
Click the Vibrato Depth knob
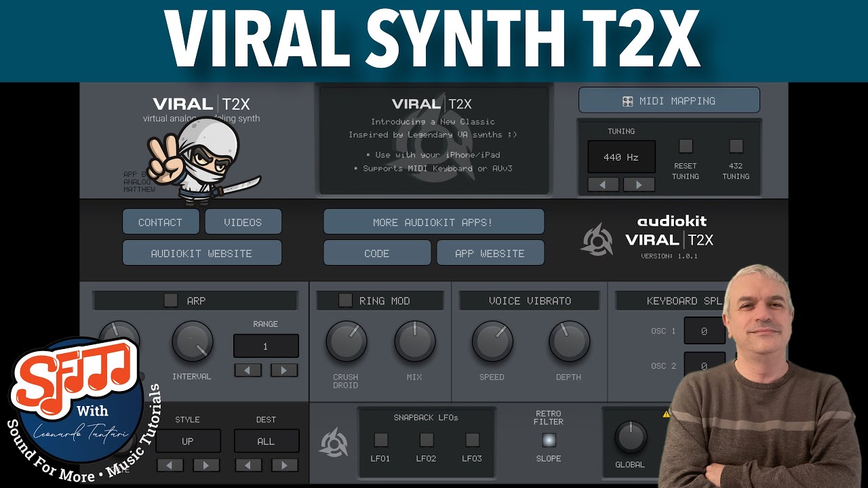[x=570, y=342]
